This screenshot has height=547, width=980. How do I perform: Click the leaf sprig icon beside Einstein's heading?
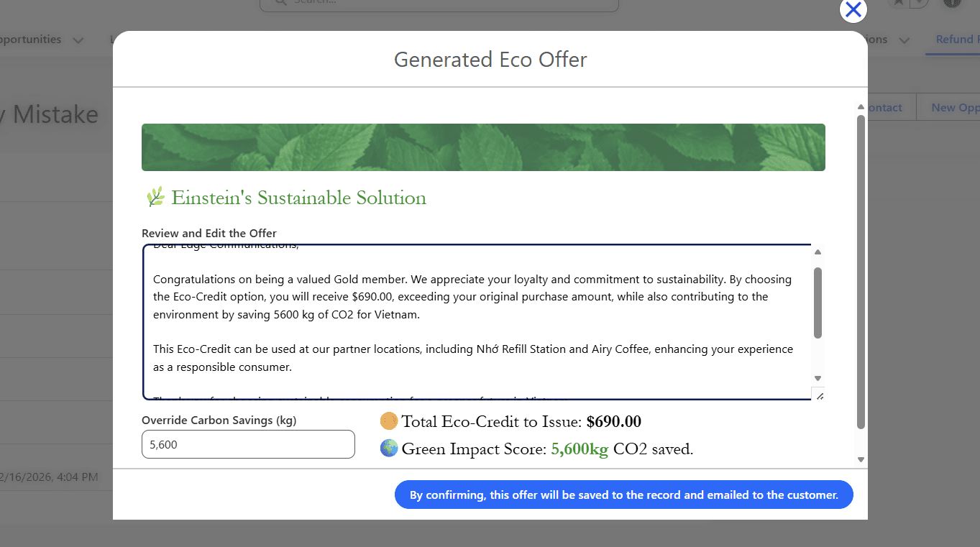tap(155, 197)
